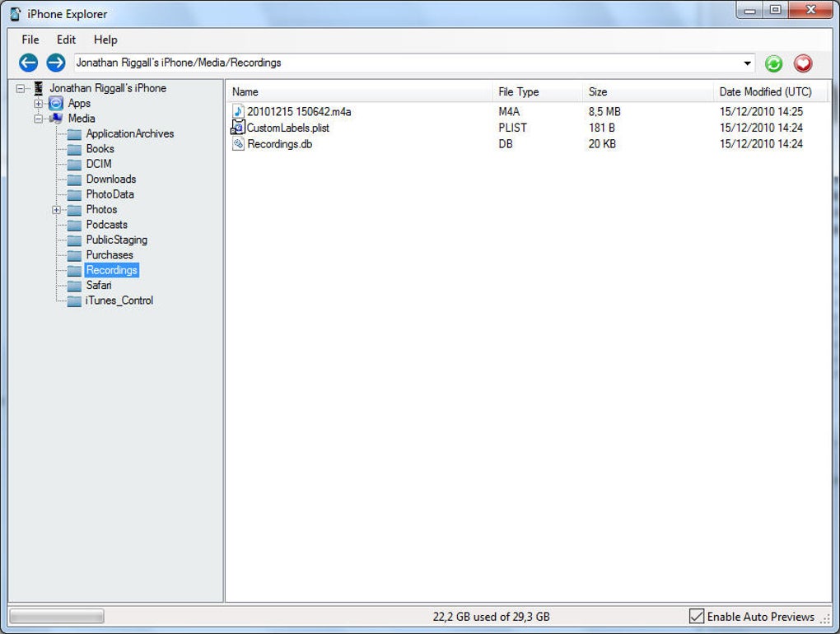
Task: Select the highlighted Recordings folder label
Action: (x=112, y=270)
